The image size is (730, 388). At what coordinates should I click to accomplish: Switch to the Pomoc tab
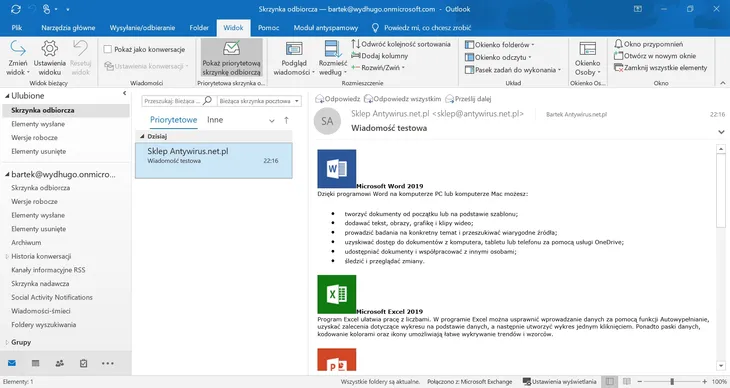(x=269, y=28)
